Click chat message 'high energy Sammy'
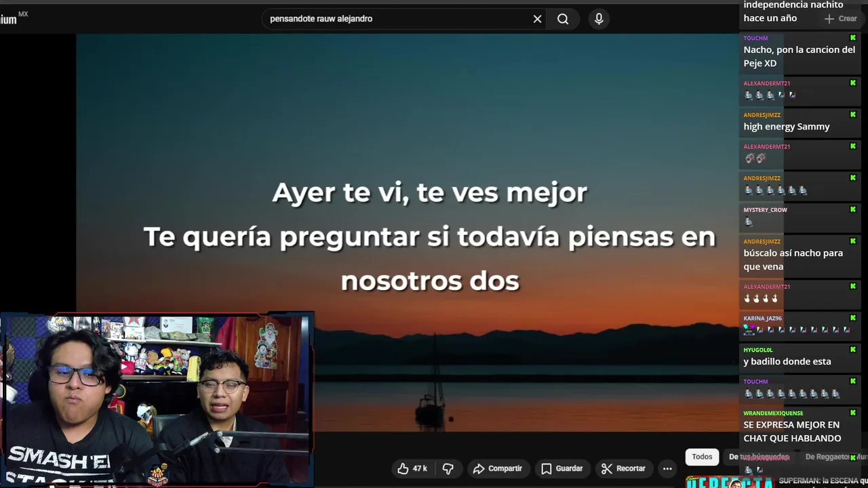Viewport: 868px width, 488px height. (x=786, y=126)
